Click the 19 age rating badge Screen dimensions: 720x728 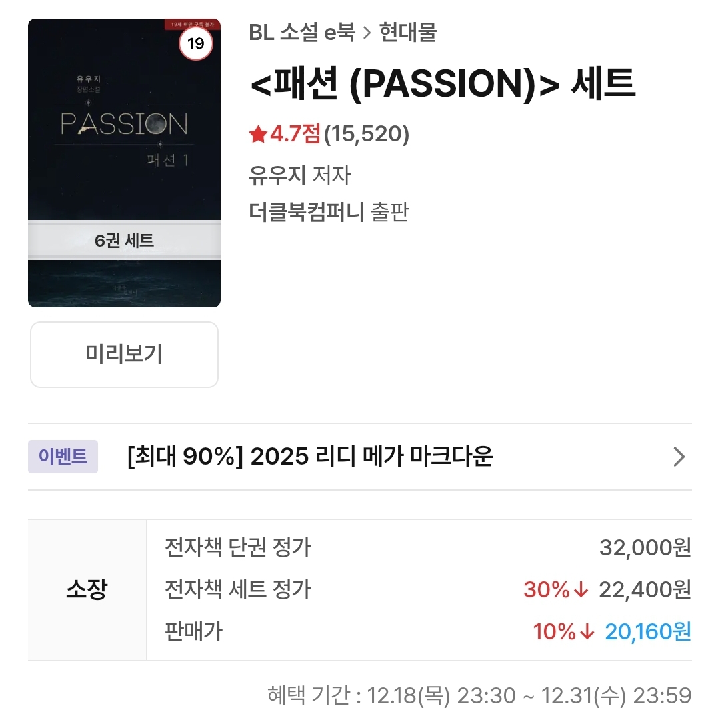[x=195, y=45]
